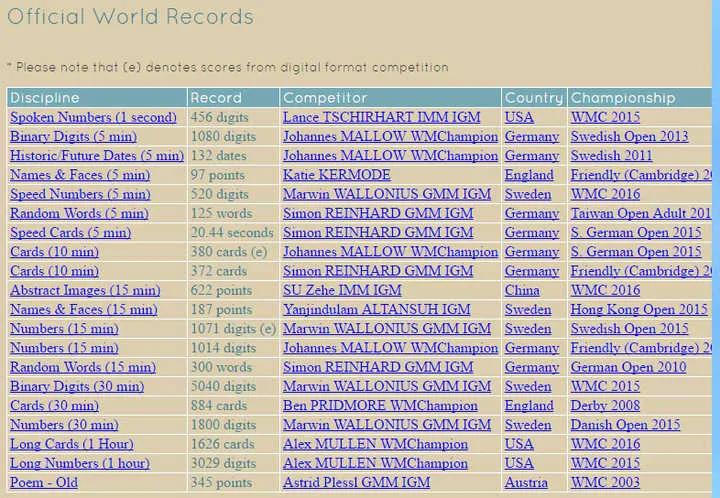Open Numbers (15 min) link beside 1071 digits (e)
The width and height of the screenshot is (720, 498).
tap(64, 329)
